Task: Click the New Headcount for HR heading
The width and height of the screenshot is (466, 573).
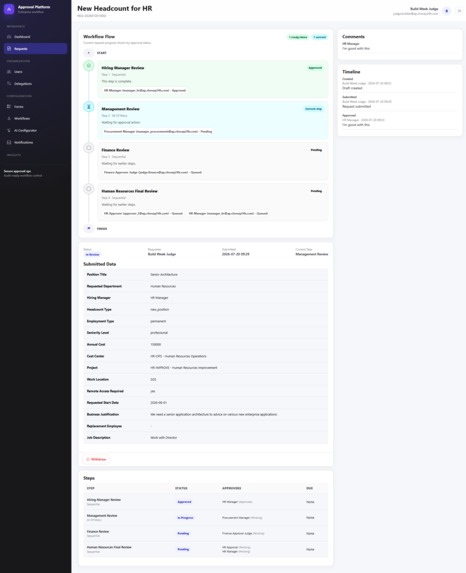Action: point(115,8)
